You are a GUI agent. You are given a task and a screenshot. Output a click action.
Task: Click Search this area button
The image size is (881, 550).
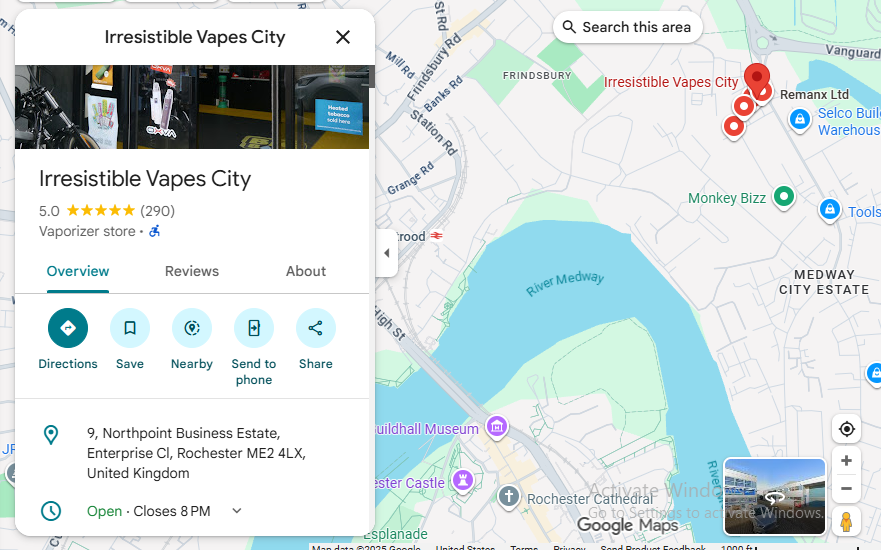point(627,27)
